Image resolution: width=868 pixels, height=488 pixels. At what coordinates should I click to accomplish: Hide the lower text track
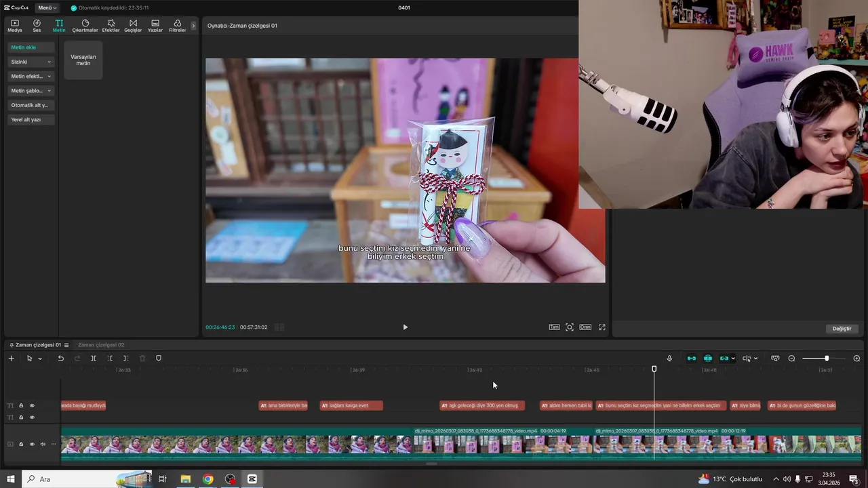click(32, 418)
